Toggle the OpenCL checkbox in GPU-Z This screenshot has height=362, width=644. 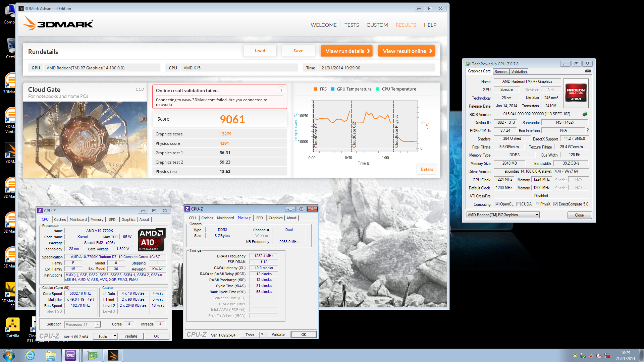pos(497,204)
